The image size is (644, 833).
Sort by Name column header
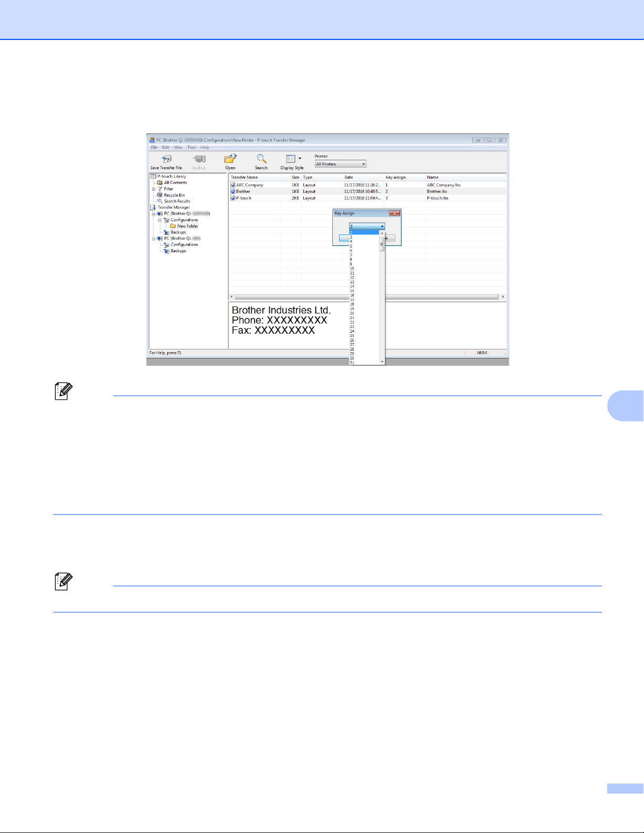465,178
